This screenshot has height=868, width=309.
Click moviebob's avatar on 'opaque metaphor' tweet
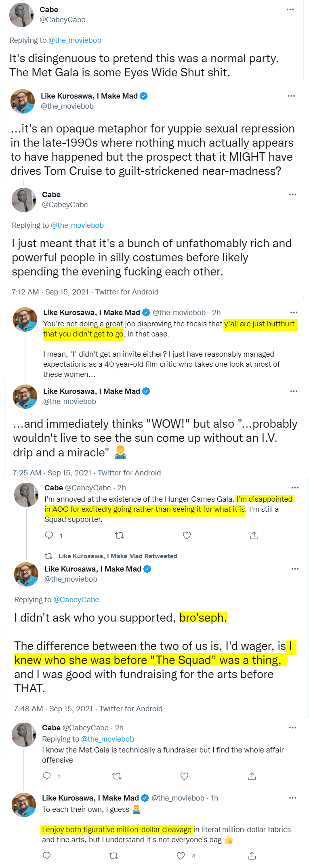tap(23, 101)
